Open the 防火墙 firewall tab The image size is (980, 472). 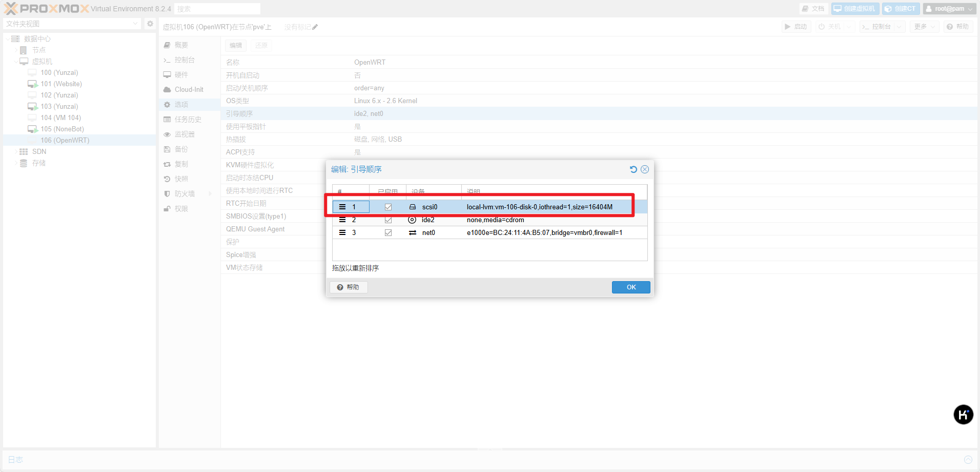pos(190,194)
